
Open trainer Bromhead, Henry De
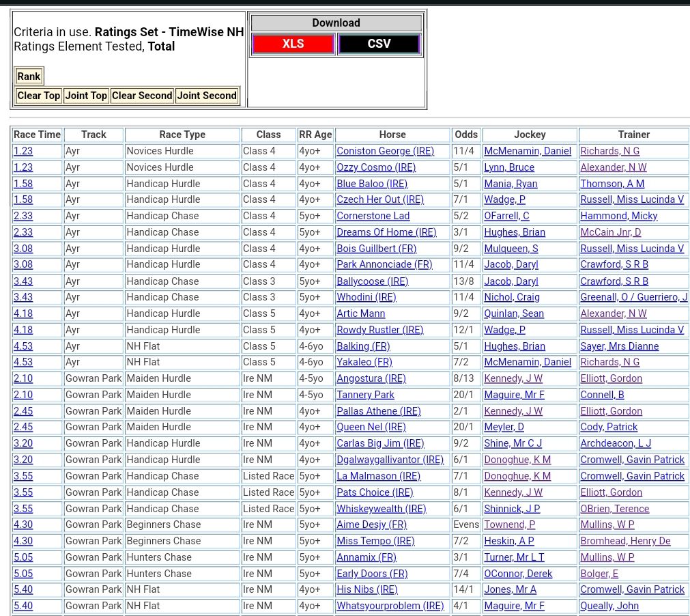click(x=625, y=541)
